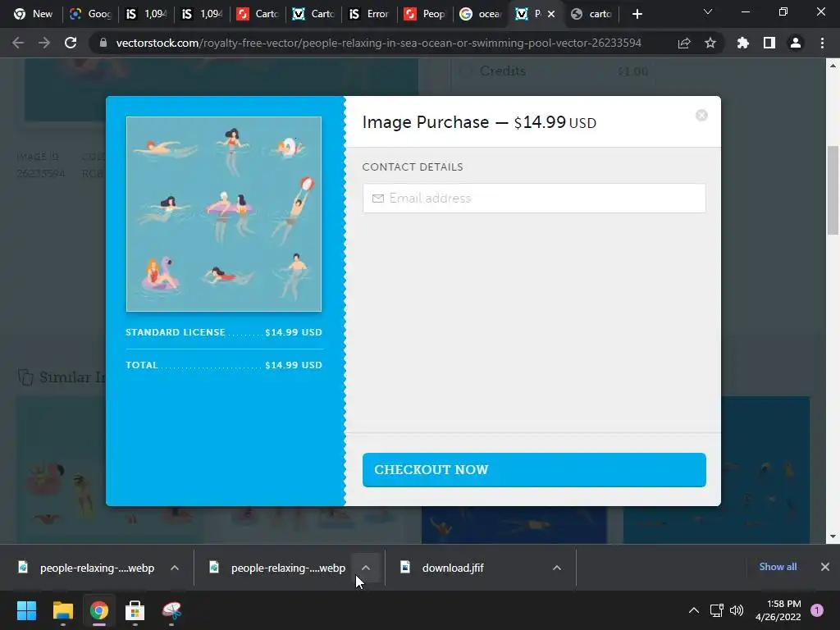Click the Chrome taskbar icon
The height and width of the screenshot is (630, 840).
pos(99,610)
